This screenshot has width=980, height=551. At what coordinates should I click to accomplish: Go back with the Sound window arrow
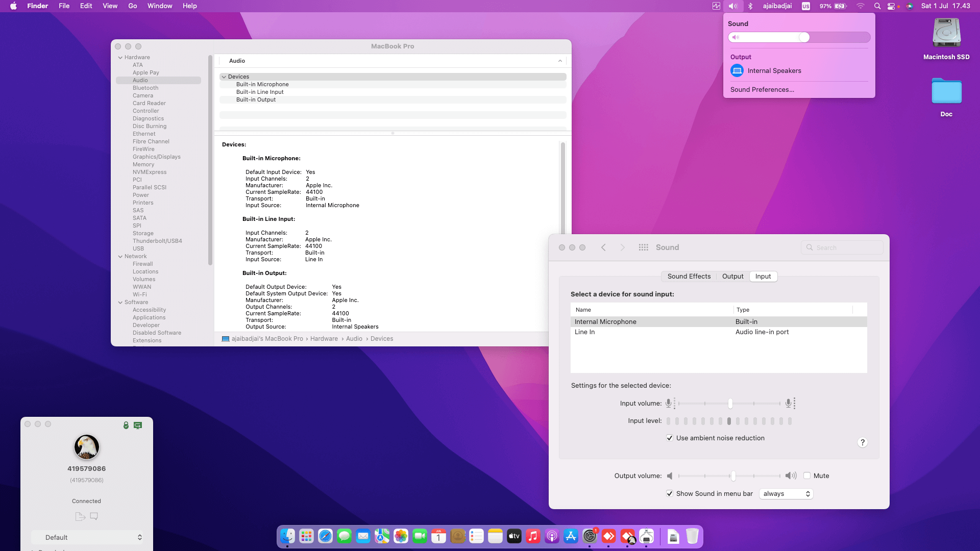click(603, 247)
